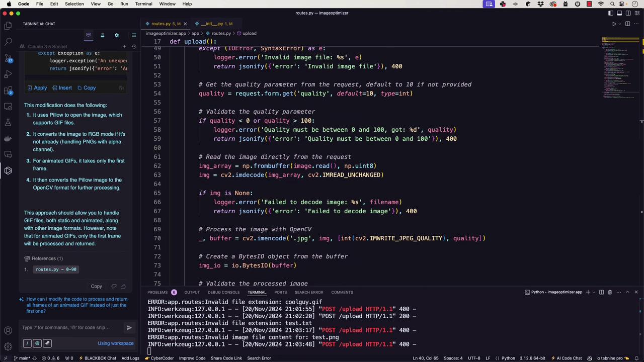
Task: Insert the suggested code snippet
Action: [62, 87]
